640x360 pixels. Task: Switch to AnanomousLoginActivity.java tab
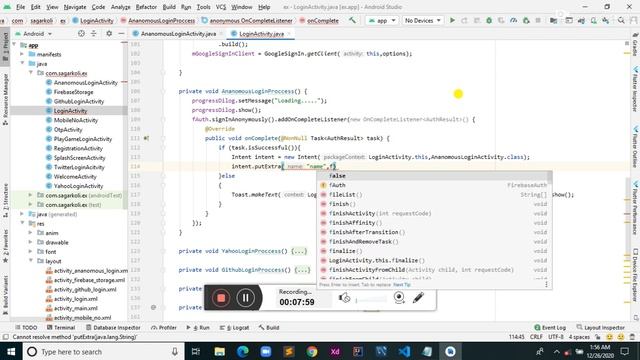pos(178,33)
